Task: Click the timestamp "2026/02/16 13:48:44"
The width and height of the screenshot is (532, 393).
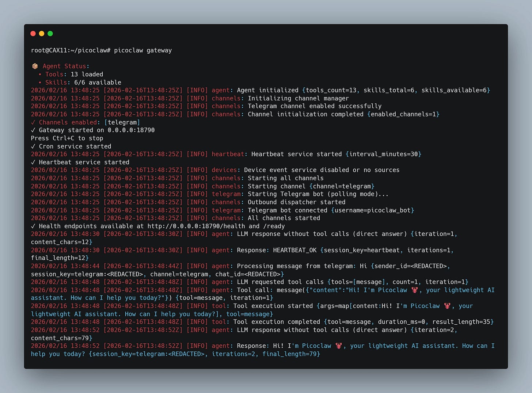Action: coord(65,266)
